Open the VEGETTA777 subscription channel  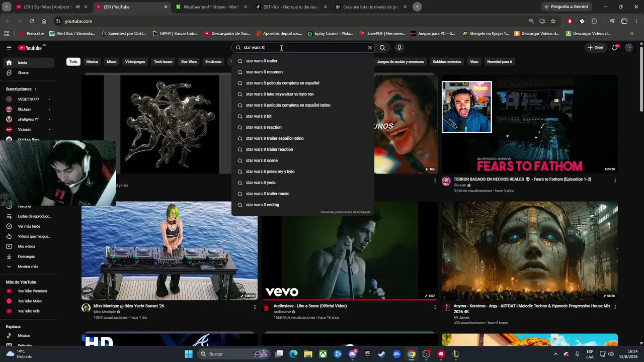pyautogui.click(x=28, y=99)
